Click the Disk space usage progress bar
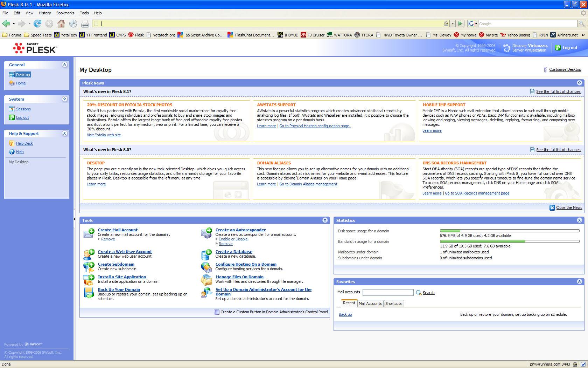This screenshot has height=368, width=588. (x=510, y=231)
